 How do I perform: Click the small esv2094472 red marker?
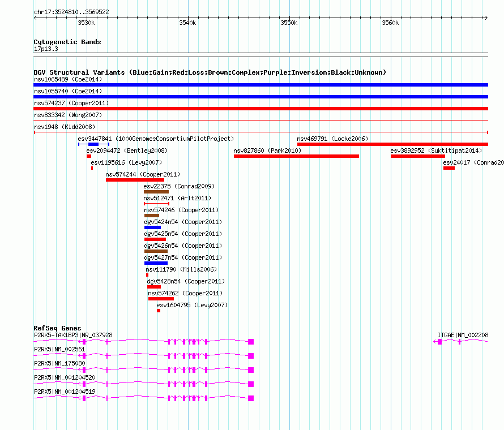pos(89,156)
